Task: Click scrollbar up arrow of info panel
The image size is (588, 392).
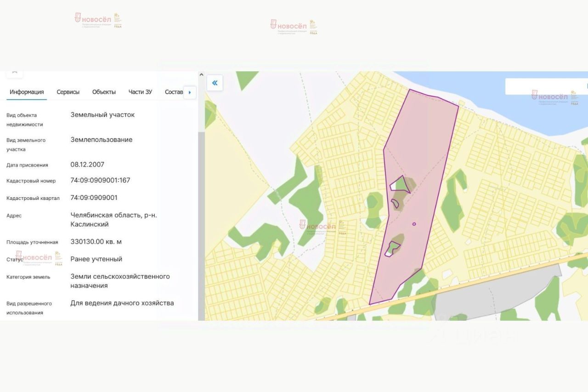Action: 200,74
